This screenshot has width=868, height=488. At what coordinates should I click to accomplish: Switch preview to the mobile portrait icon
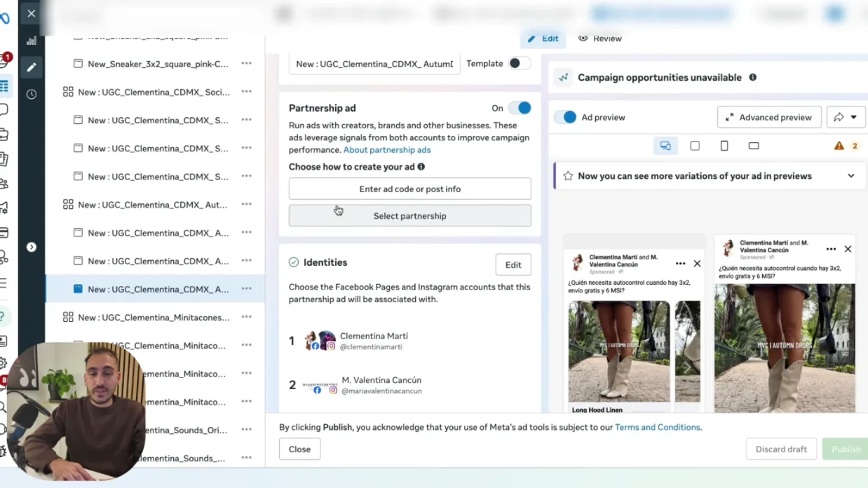724,146
